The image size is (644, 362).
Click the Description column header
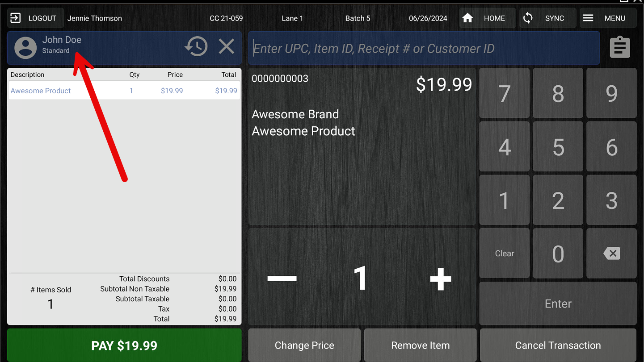[27, 75]
